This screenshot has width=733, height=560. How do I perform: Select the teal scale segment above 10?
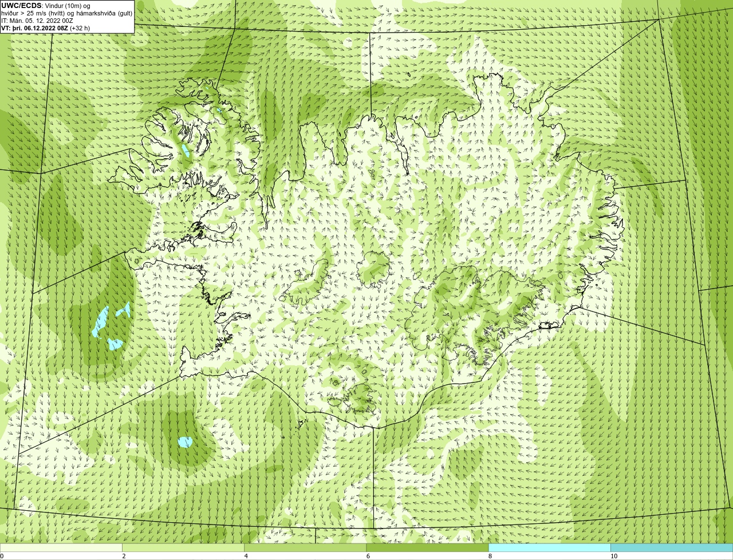(672, 548)
